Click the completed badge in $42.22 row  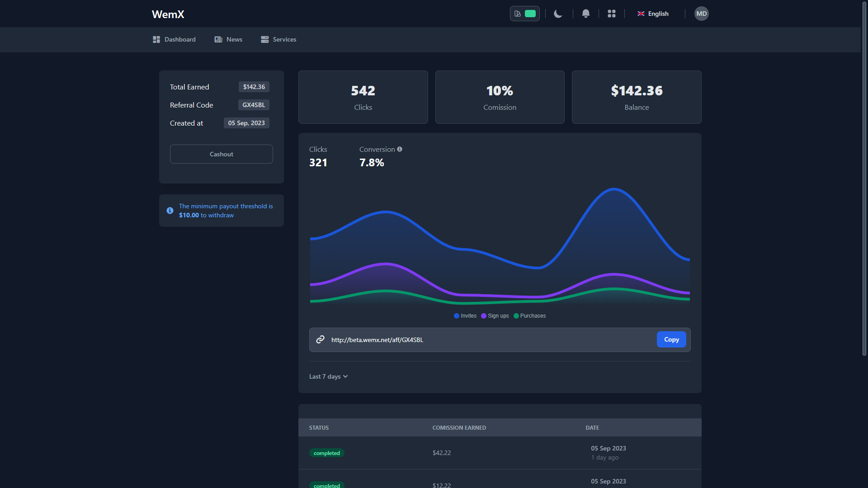click(327, 453)
